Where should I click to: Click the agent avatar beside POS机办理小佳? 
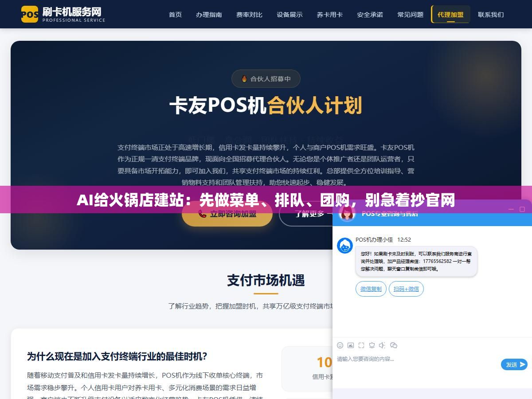pos(345,246)
